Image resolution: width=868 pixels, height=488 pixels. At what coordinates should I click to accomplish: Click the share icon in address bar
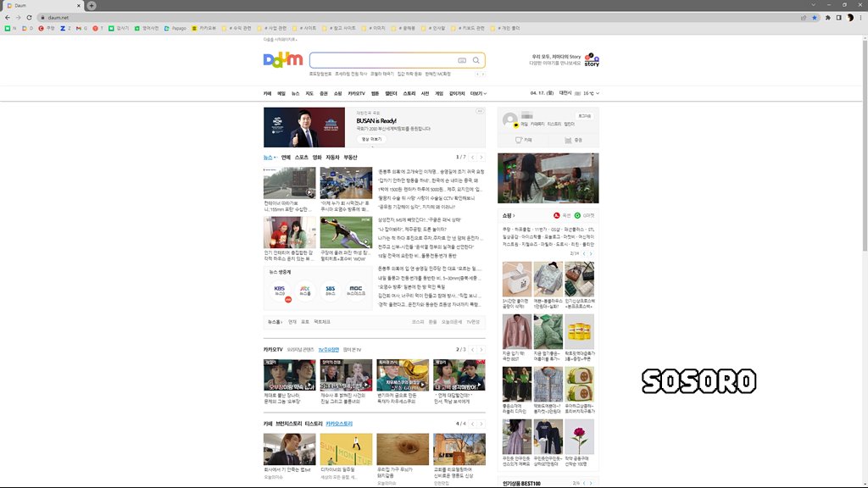[x=804, y=17]
